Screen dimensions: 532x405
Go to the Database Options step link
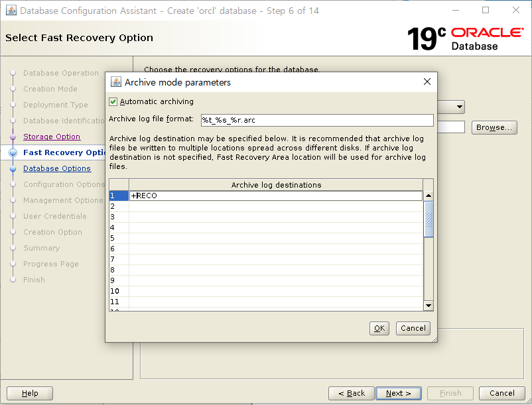pyautogui.click(x=57, y=168)
